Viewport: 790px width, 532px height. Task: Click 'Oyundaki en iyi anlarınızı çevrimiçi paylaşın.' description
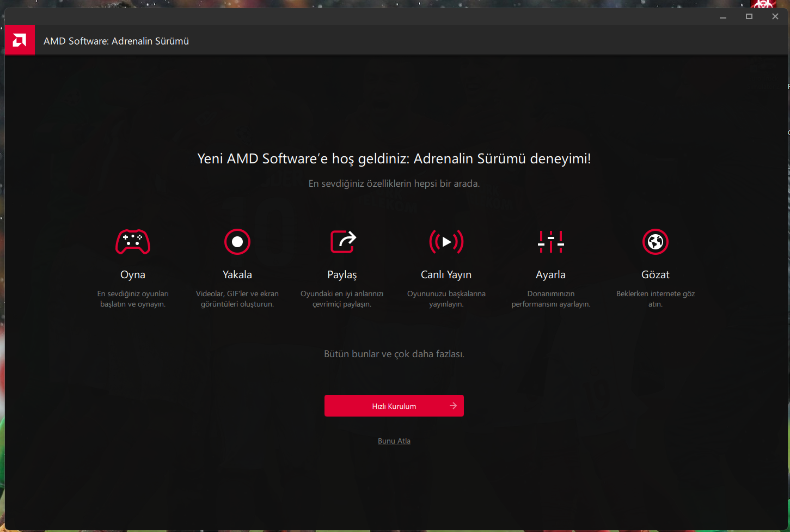pyautogui.click(x=342, y=299)
